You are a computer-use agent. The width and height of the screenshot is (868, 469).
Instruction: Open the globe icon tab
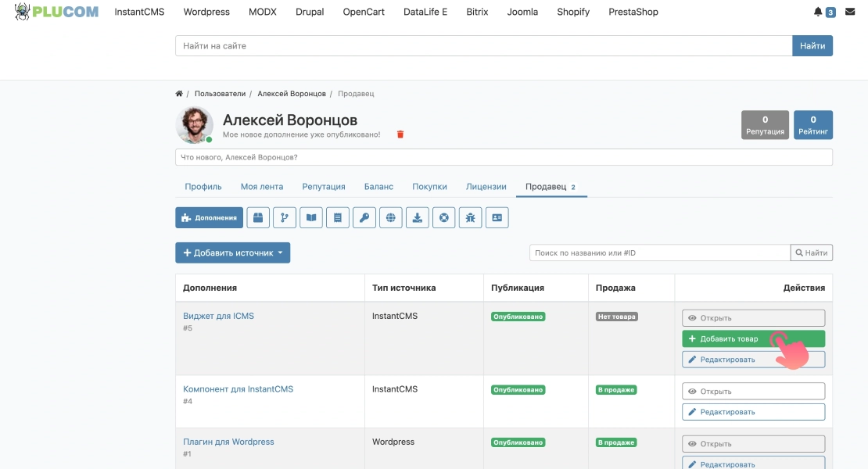[x=391, y=218]
